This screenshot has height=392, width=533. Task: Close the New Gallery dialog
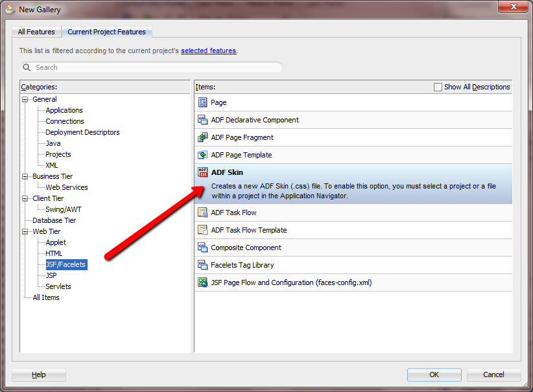click(x=514, y=6)
